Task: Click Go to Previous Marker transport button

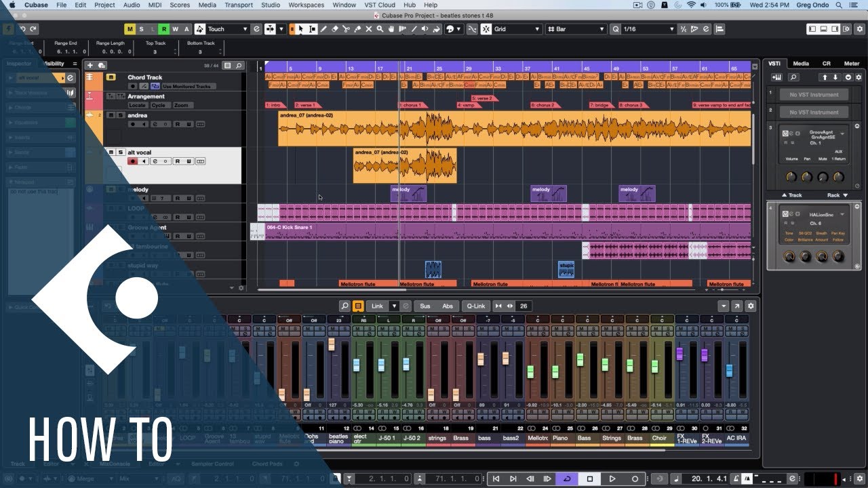Action: [x=496, y=479]
